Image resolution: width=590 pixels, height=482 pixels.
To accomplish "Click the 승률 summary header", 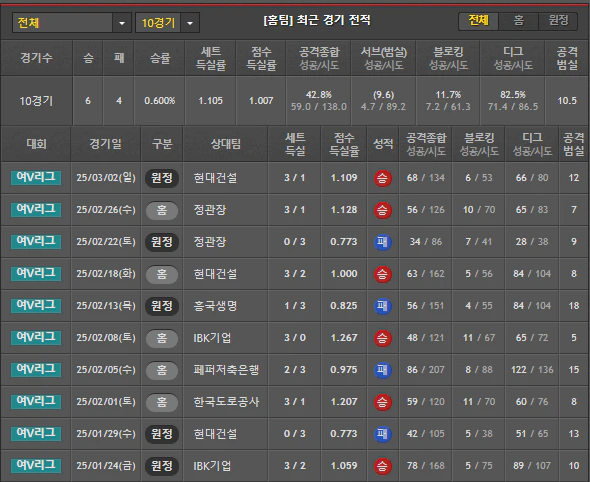I will (160, 58).
